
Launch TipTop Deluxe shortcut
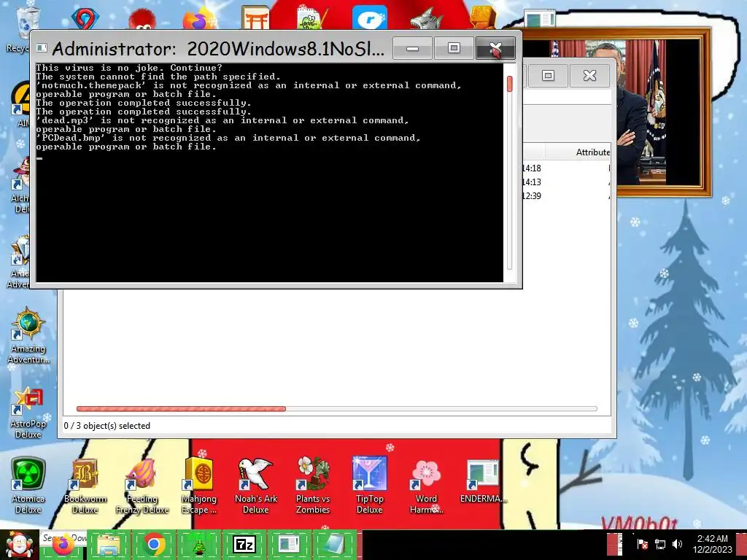(369, 486)
